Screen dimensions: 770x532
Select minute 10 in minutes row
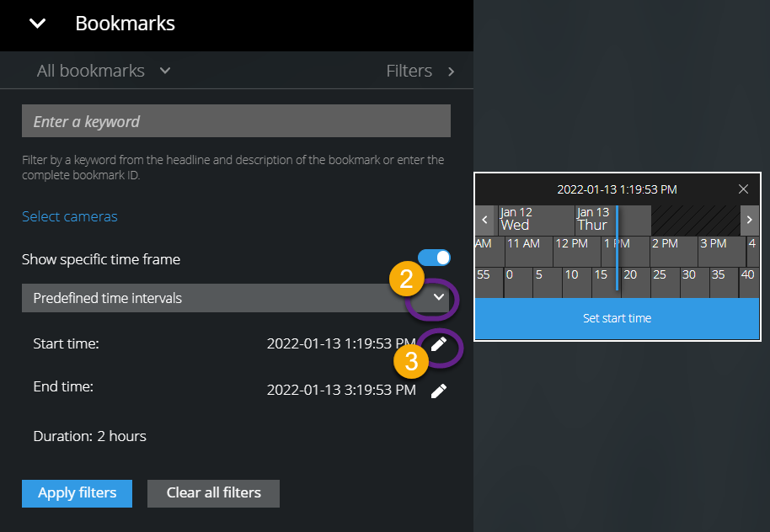[x=577, y=283]
